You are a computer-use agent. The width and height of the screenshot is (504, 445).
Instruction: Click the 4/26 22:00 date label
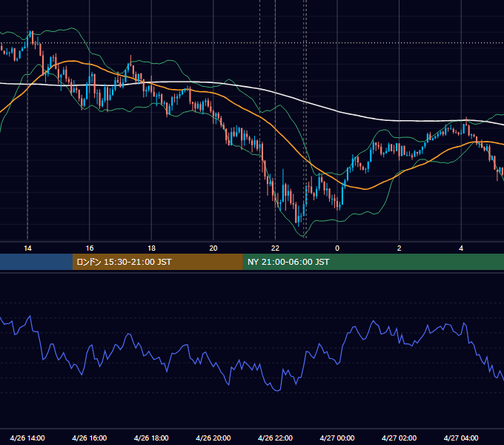coord(275,438)
